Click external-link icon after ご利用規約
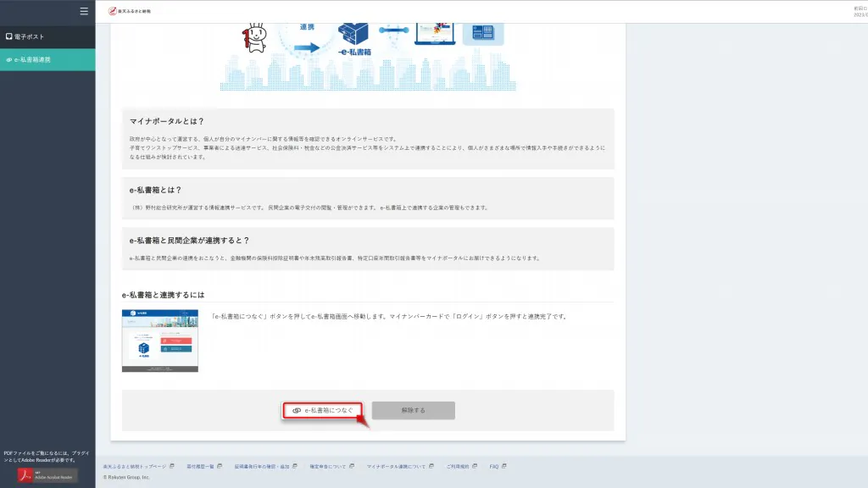Image resolution: width=868 pixels, height=488 pixels. click(x=474, y=466)
